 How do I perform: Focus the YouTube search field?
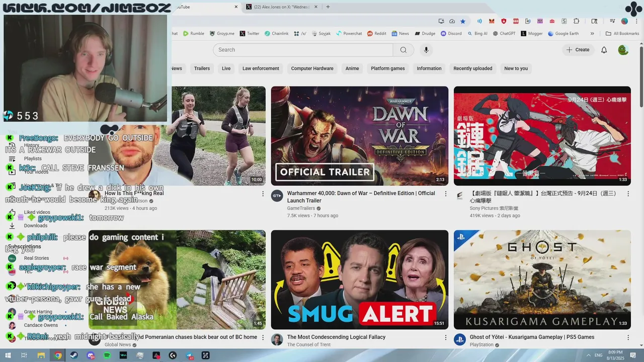(x=303, y=50)
